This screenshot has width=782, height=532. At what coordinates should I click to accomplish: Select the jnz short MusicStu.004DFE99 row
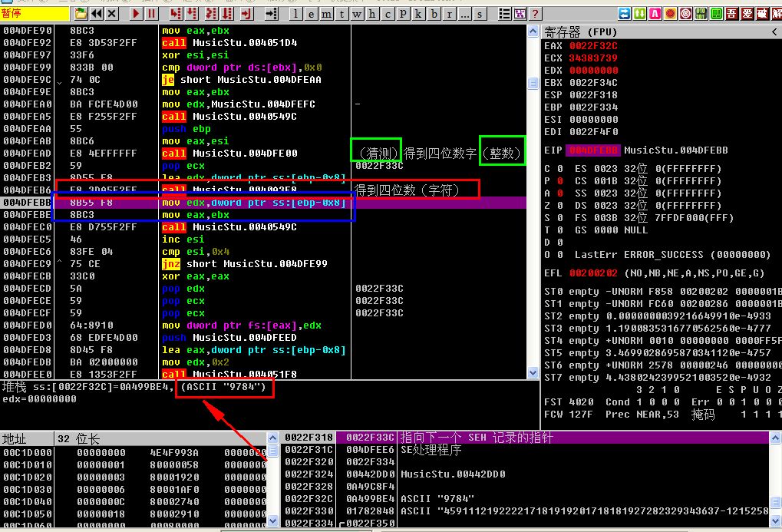(x=263, y=264)
